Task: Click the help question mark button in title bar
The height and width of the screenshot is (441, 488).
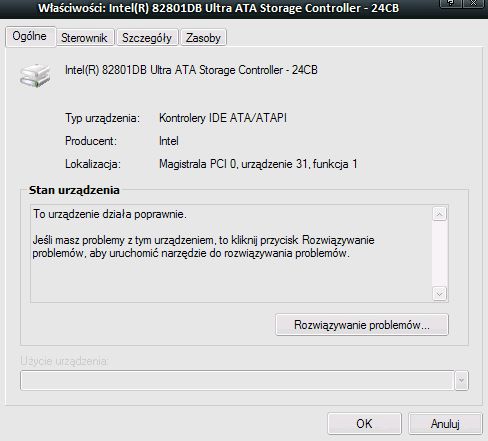Action: (x=450, y=3)
